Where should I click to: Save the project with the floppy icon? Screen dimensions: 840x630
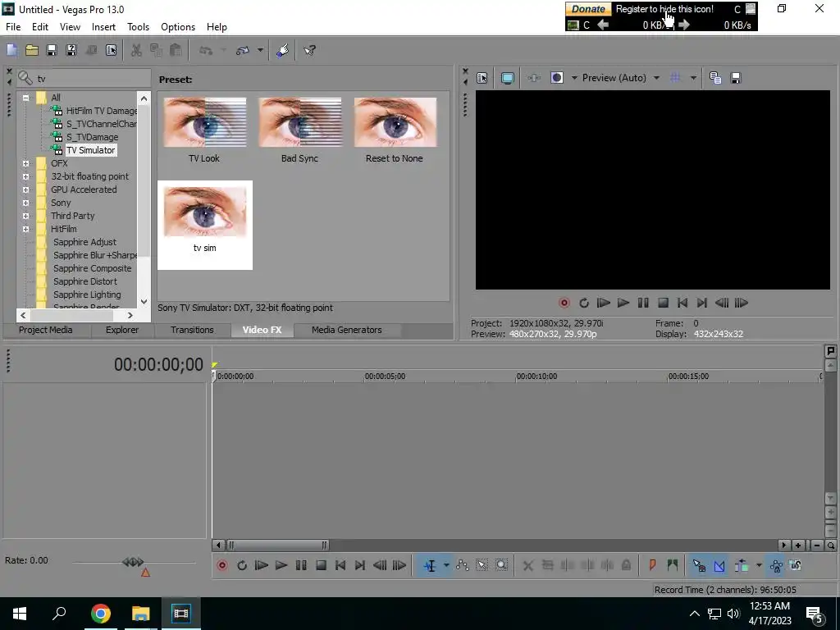52,50
